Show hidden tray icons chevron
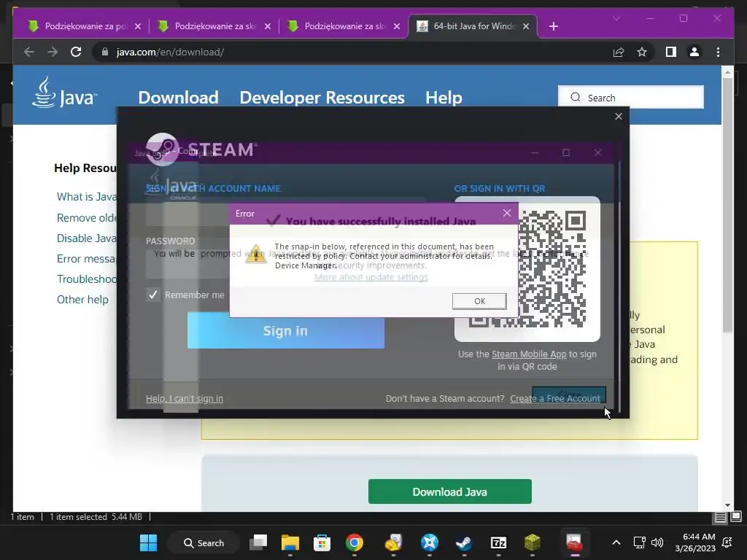The height and width of the screenshot is (560, 747). [x=616, y=542]
